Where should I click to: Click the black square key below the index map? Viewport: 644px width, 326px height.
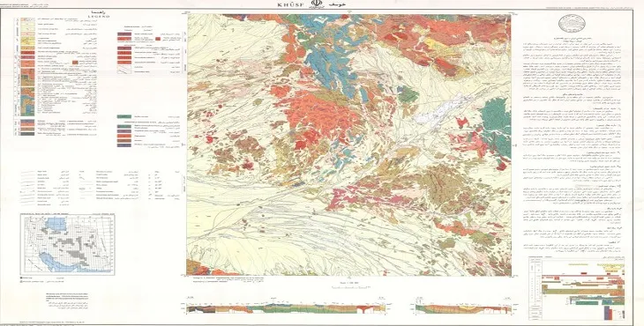(22, 278)
